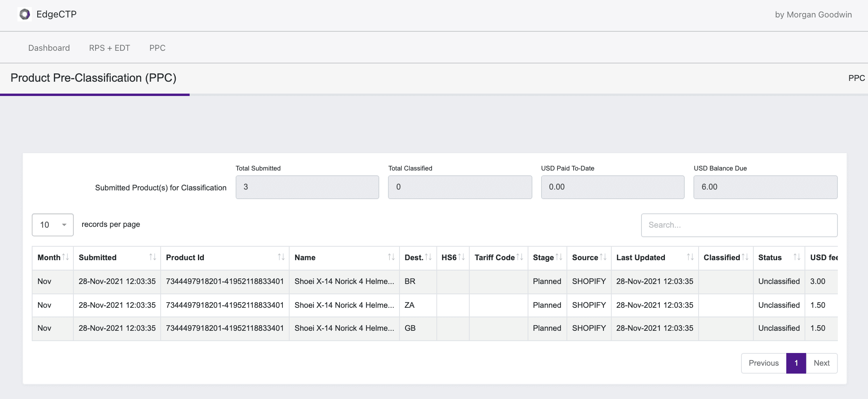Sort by HS6 column arrows

[x=461, y=257]
